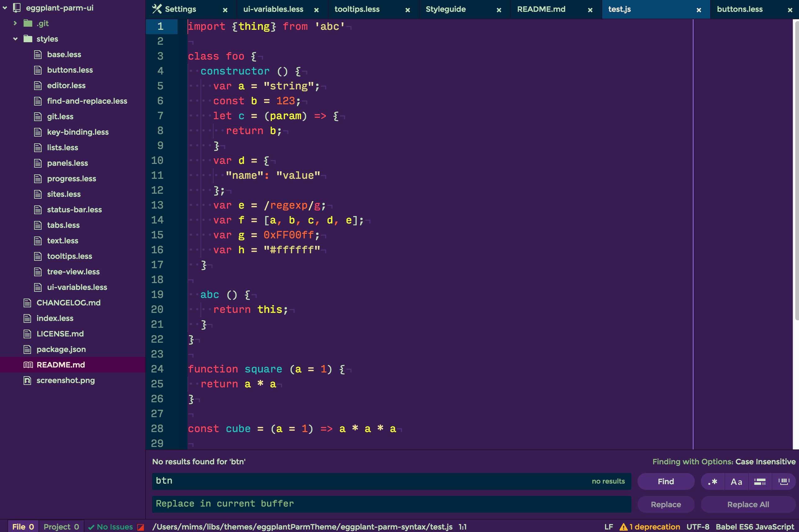Open progress.less file
799x532 pixels.
72,178
